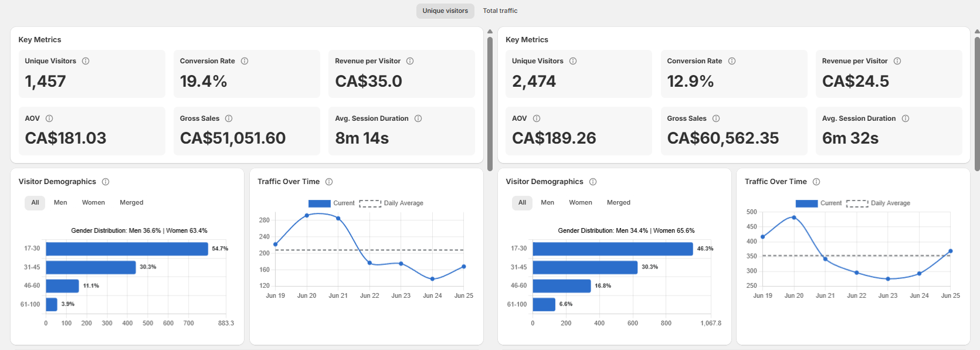
Task: Click the 17-30 bar showing 46.3%
Action: click(613, 249)
